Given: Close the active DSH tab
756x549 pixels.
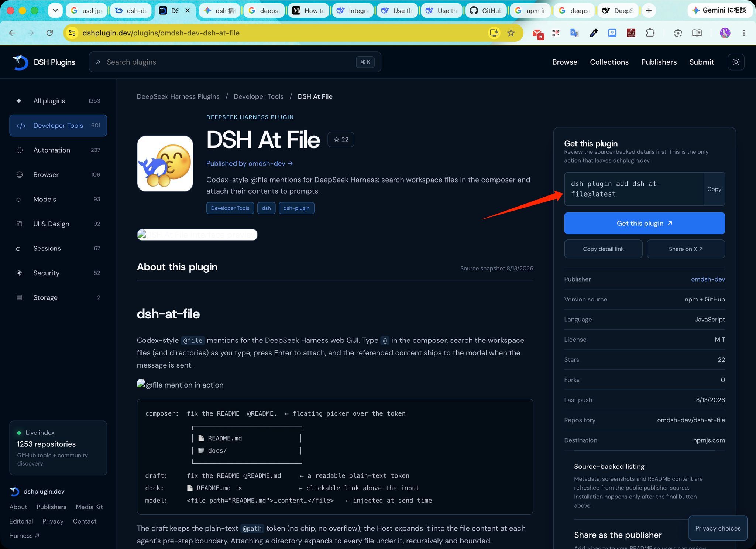Looking at the screenshot, I should click(x=188, y=11).
